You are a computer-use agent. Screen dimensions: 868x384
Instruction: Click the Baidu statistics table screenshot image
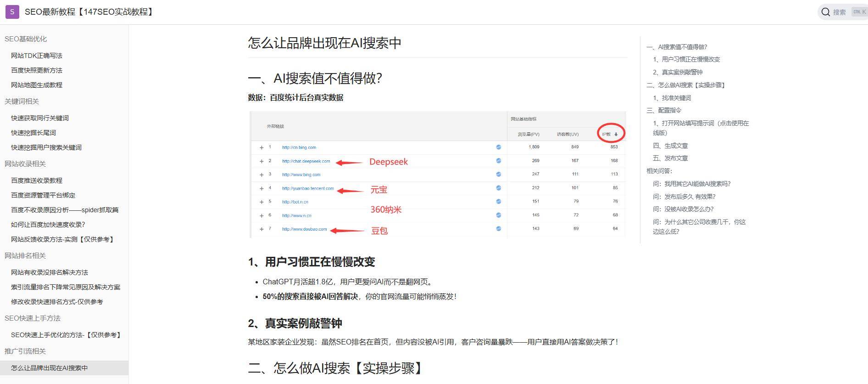[438, 175]
